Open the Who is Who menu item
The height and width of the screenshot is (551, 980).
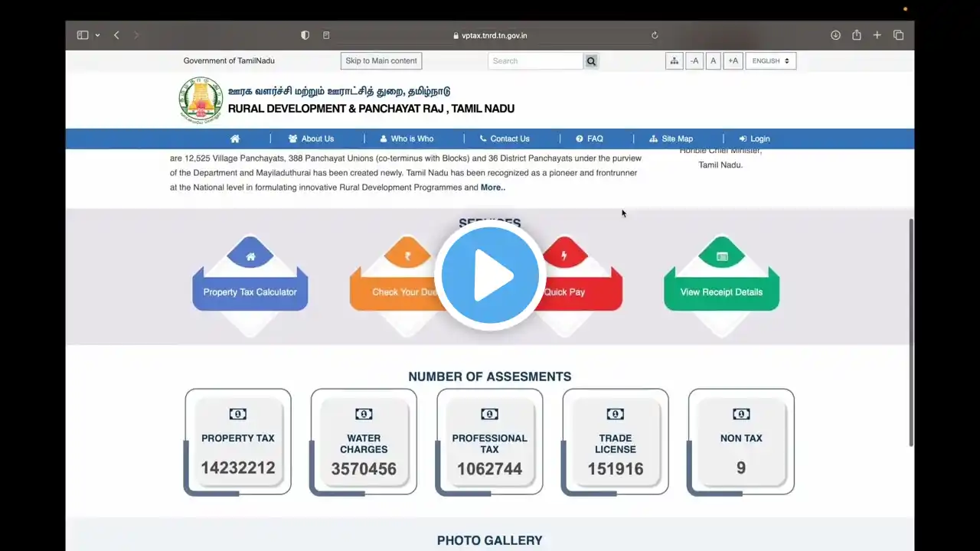point(407,139)
